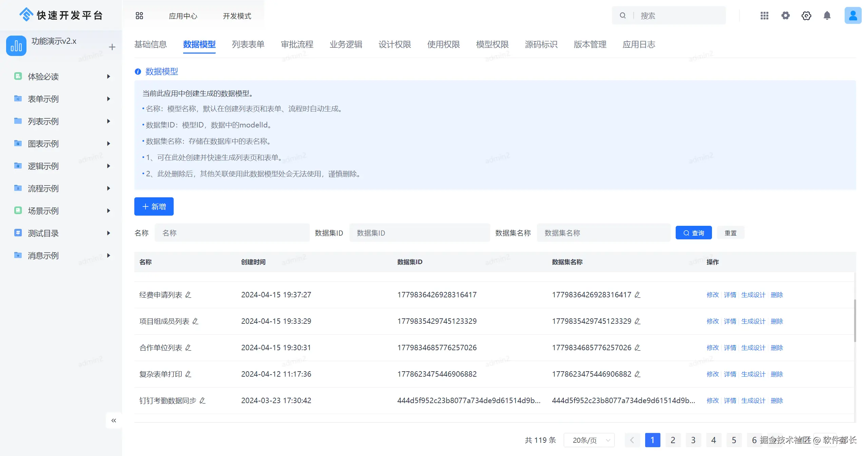Open the 20条/页 page size dropdown
868x456 pixels.
click(x=589, y=440)
